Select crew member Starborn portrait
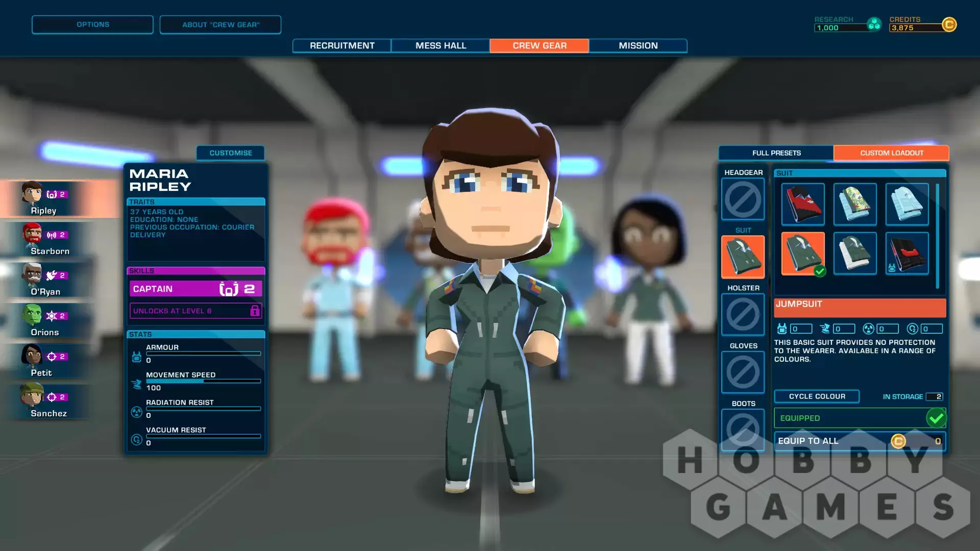Image resolution: width=980 pixels, height=551 pixels. [x=33, y=234]
